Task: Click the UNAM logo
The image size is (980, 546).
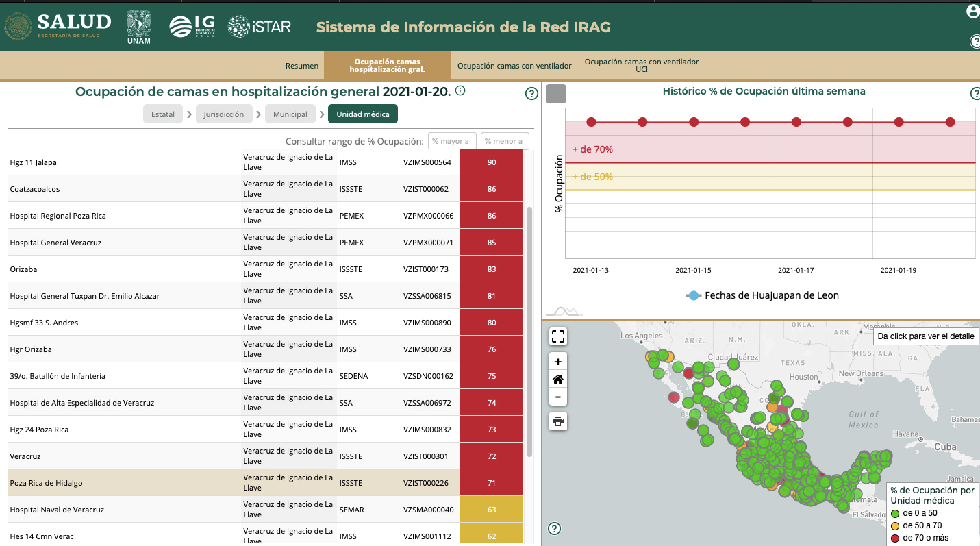Action: point(139,27)
